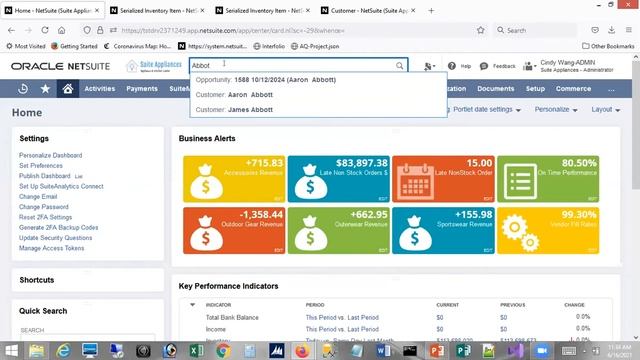Click the search magnifier in global search
This screenshot has height=360, width=640.
pos(400,66)
